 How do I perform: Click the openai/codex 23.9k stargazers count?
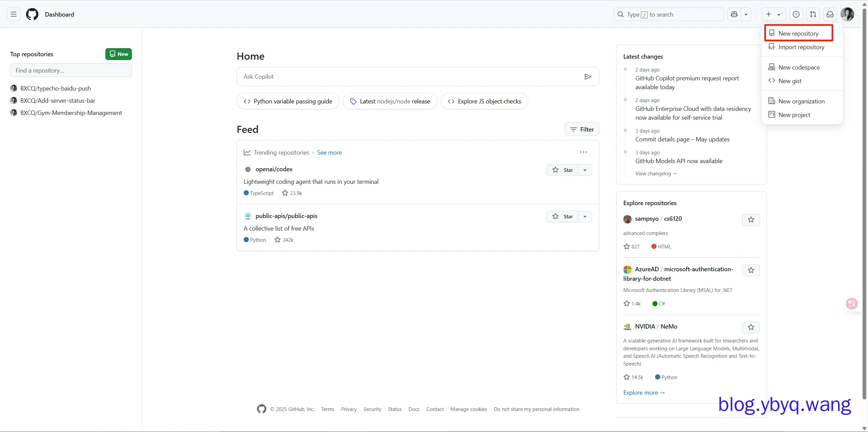(x=292, y=193)
